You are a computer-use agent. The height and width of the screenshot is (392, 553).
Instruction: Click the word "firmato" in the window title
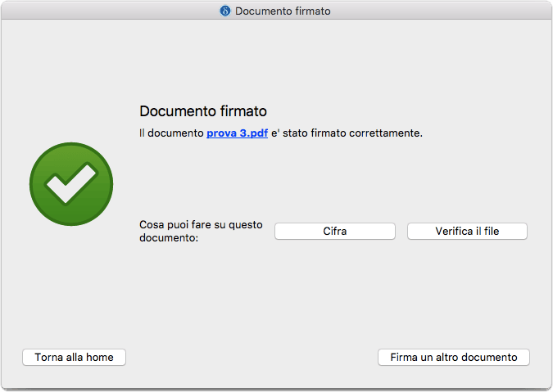click(x=313, y=11)
